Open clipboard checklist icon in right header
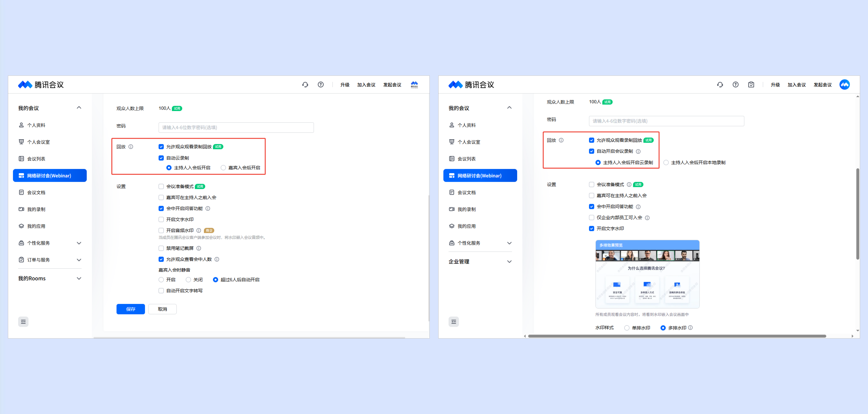Viewport: 868px width, 414px height. (751, 85)
